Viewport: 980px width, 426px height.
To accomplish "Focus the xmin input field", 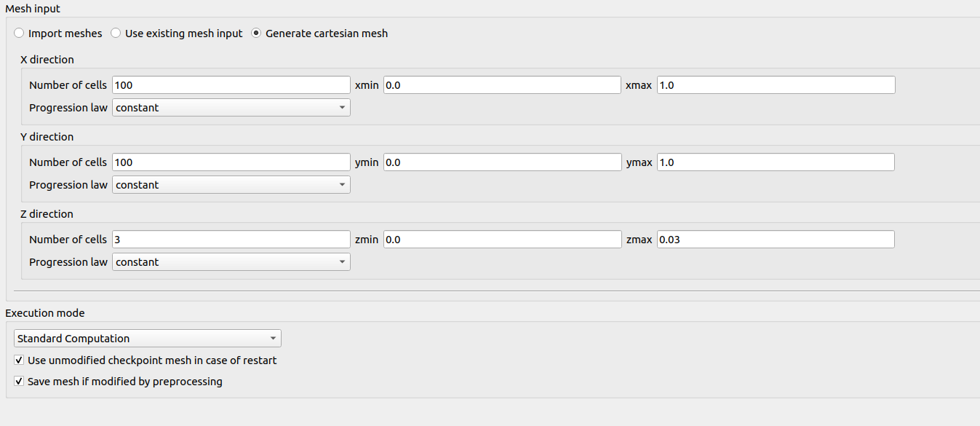I will tap(502, 85).
